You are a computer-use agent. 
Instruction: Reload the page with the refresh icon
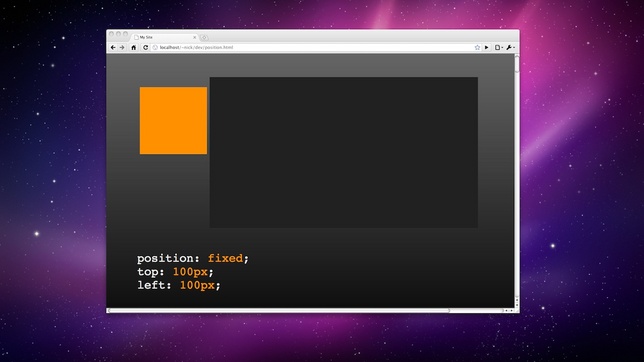[145, 48]
